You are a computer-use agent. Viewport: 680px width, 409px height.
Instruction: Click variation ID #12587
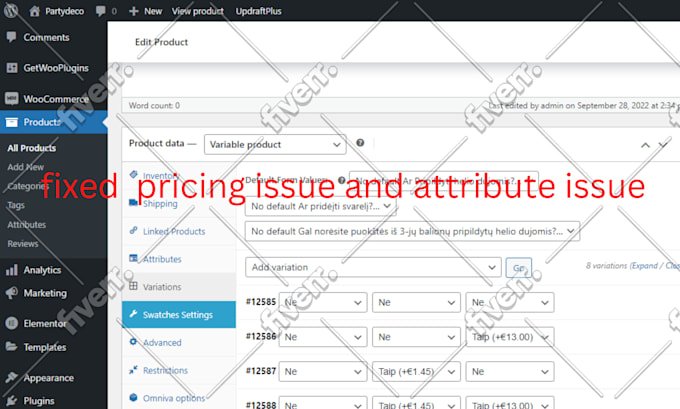(x=261, y=371)
